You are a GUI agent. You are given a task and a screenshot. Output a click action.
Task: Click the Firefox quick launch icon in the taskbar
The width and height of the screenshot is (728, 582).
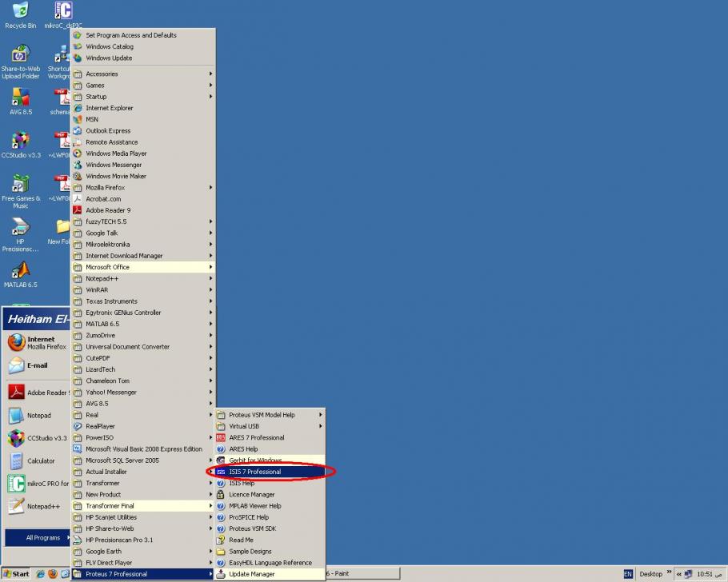(x=53, y=574)
